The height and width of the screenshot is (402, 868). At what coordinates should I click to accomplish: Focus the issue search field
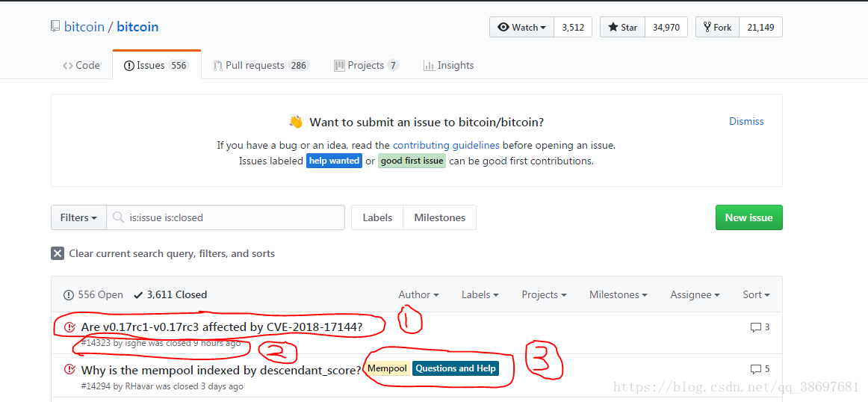[226, 217]
